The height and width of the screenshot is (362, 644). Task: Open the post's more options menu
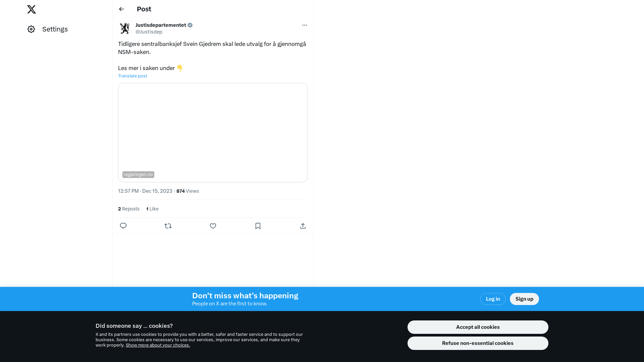point(305,25)
